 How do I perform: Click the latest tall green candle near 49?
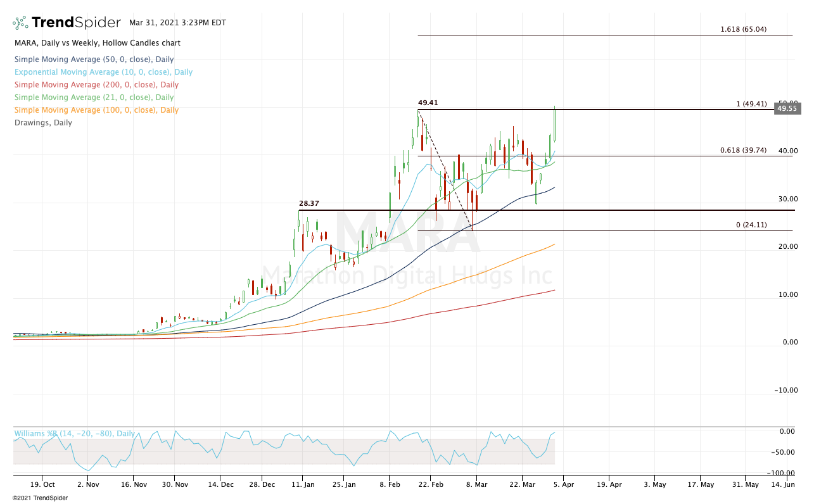[x=554, y=124]
